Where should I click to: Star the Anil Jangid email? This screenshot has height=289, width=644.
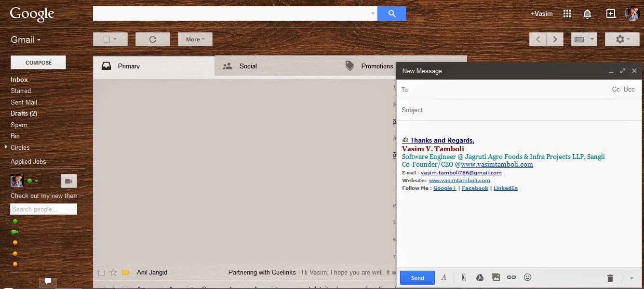pos(113,273)
